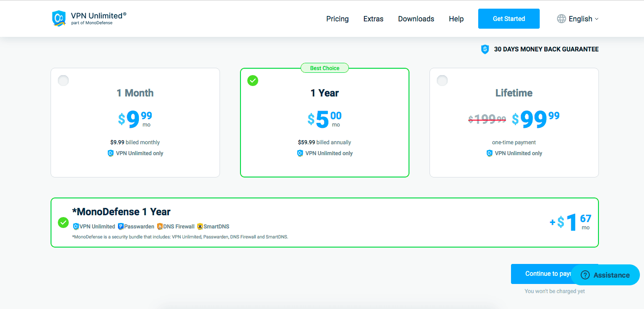Click the Best Choice badge
Image resolution: width=644 pixels, height=309 pixels.
325,68
